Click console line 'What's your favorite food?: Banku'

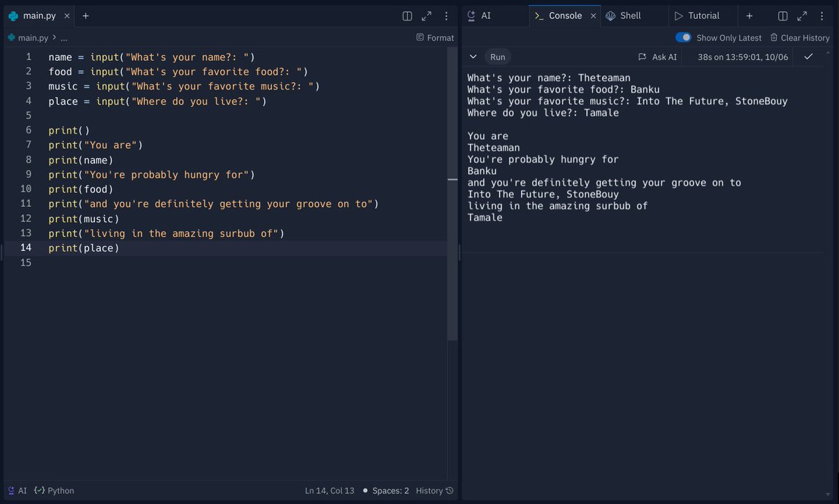563,89
